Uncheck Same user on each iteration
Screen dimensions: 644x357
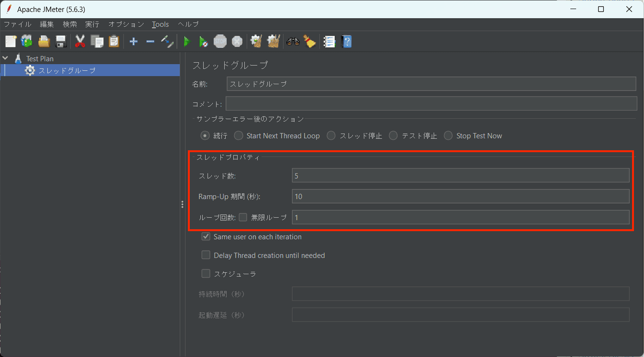click(x=206, y=236)
